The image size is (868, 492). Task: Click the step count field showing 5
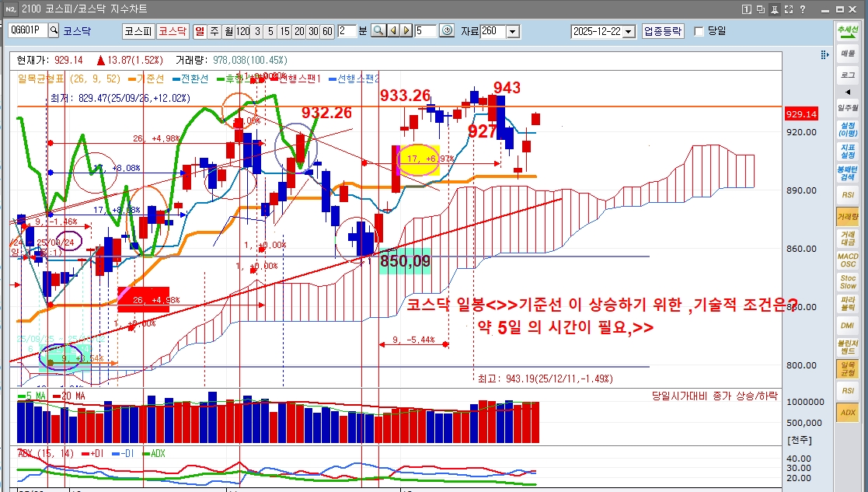click(x=425, y=31)
